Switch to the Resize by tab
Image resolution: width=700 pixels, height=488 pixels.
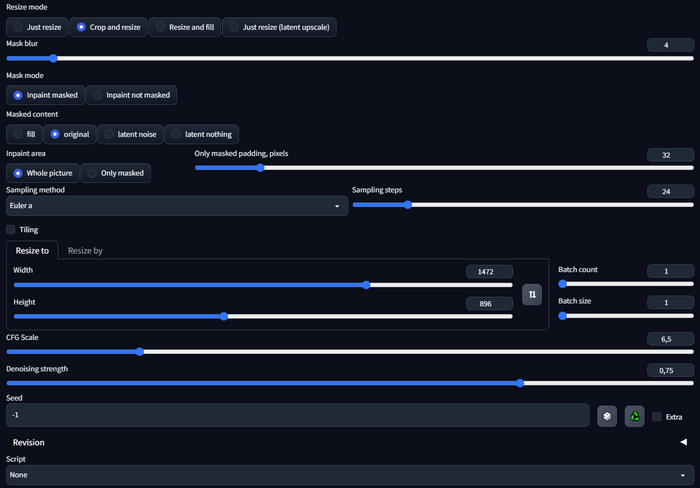(x=85, y=251)
